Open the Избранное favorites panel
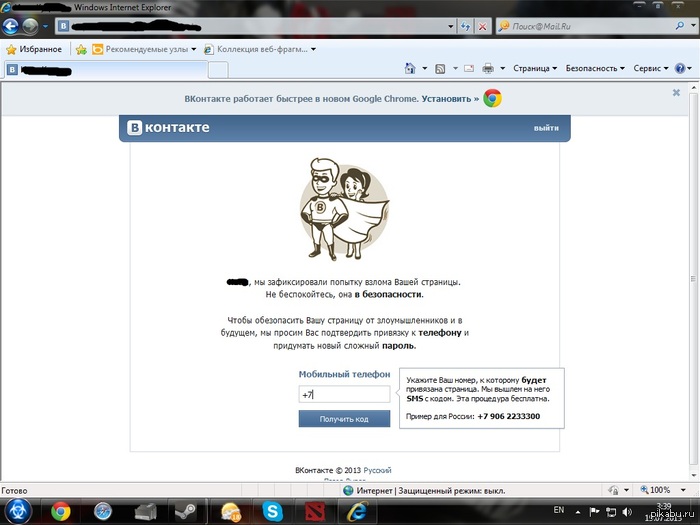 click(33, 49)
